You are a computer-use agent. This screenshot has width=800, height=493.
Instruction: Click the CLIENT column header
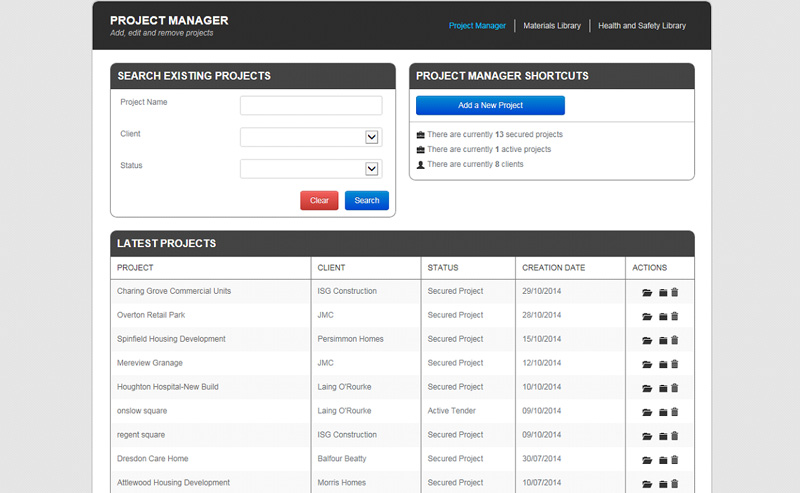tap(331, 268)
